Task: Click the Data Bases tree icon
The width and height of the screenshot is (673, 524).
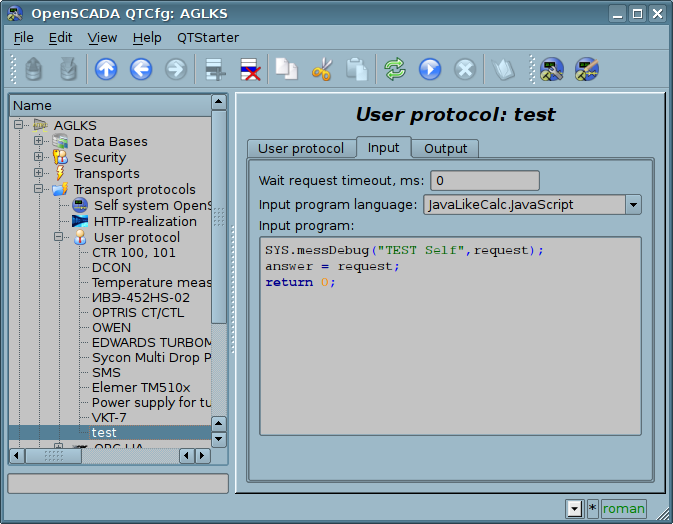Action: (x=60, y=141)
